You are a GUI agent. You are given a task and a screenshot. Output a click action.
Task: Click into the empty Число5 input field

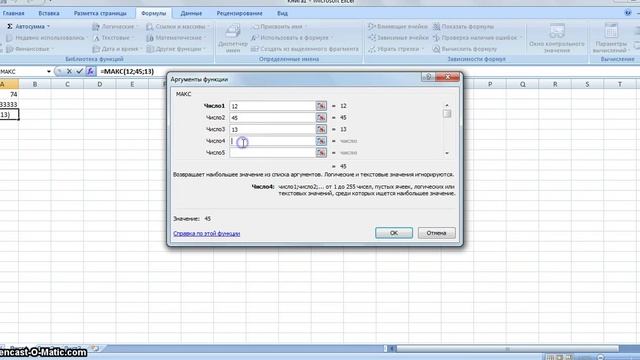tap(272, 152)
